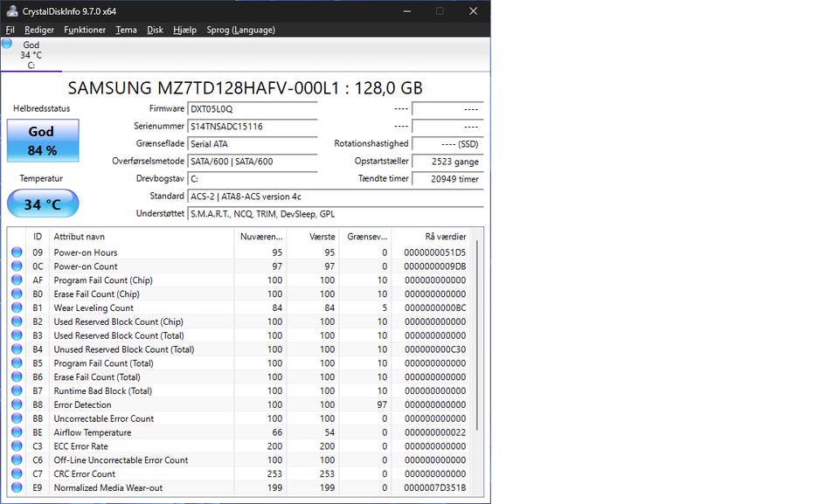Click the God 84 % health status button

42,141
